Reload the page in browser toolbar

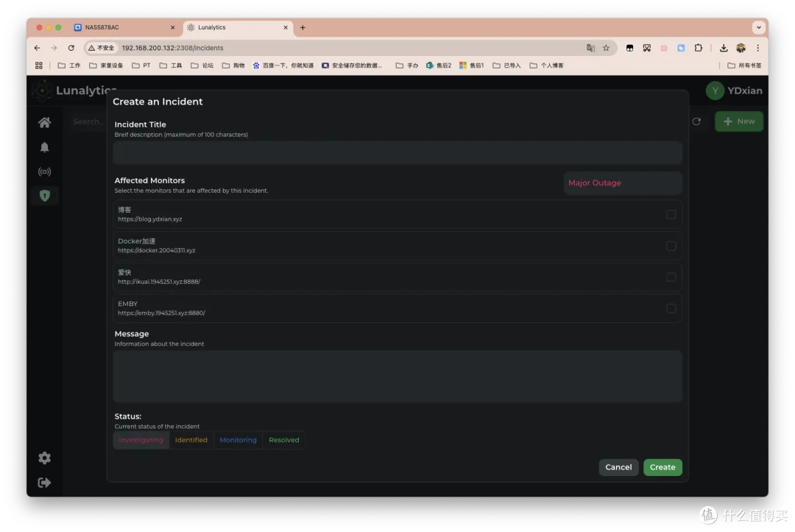click(71, 48)
